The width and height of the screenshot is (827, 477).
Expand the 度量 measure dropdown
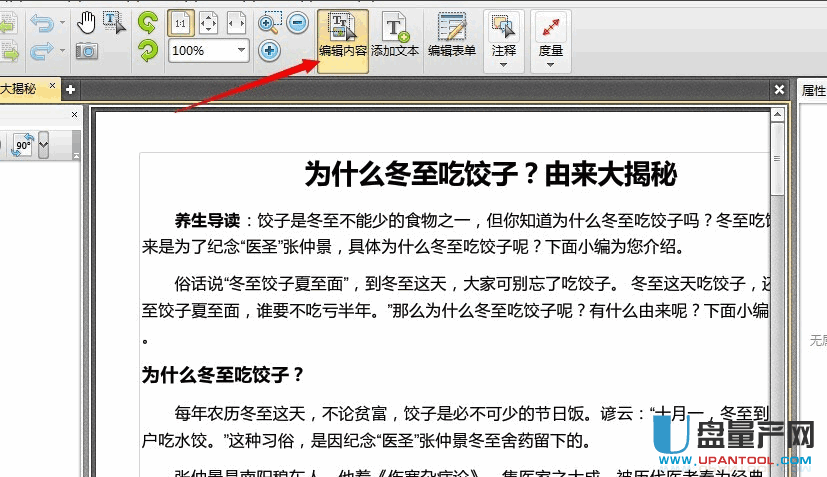(x=550, y=65)
